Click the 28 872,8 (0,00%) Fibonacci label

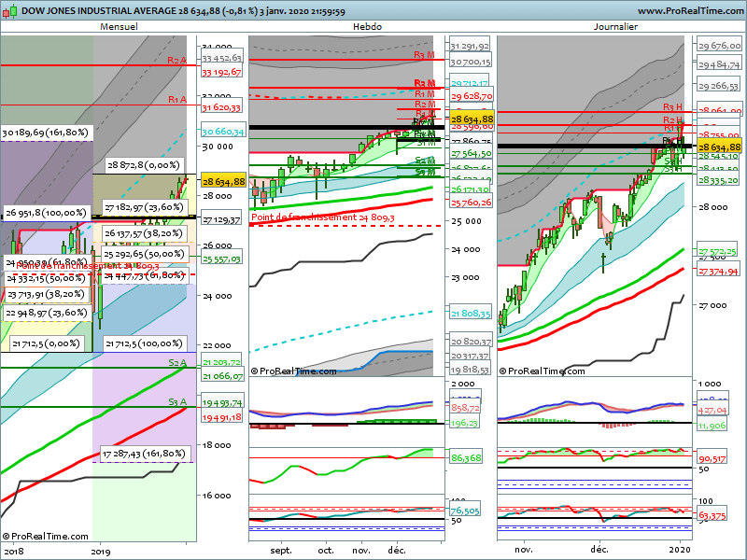point(144,164)
